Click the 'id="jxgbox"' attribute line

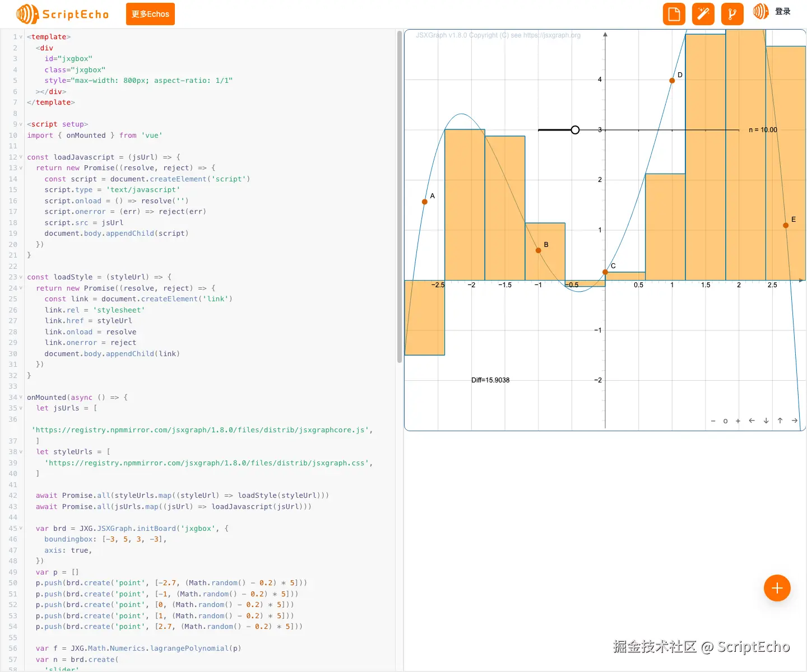point(68,59)
